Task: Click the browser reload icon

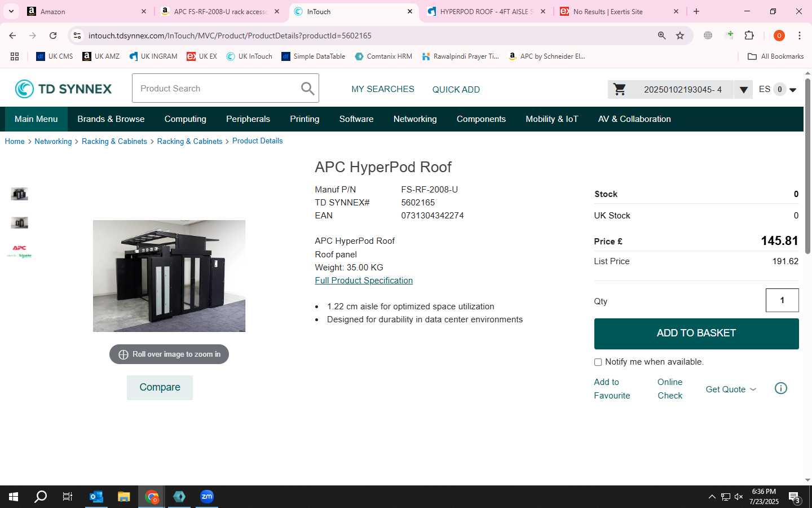Action: coord(53,36)
